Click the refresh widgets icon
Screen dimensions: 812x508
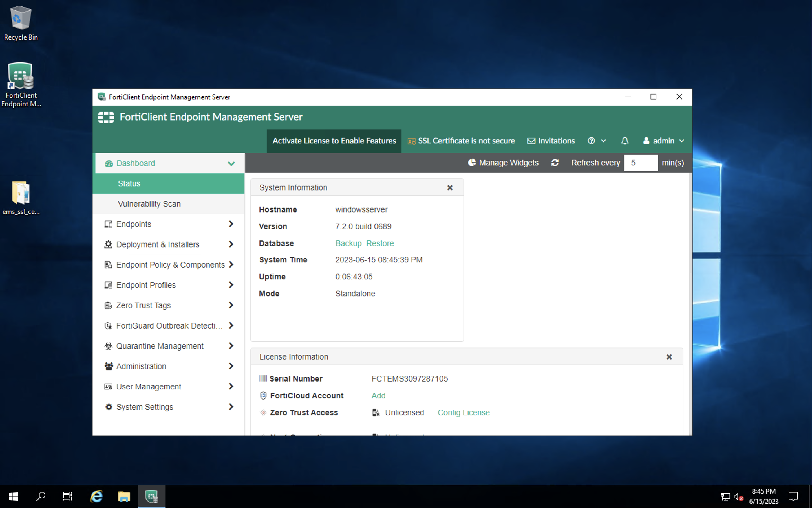(555, 163)
